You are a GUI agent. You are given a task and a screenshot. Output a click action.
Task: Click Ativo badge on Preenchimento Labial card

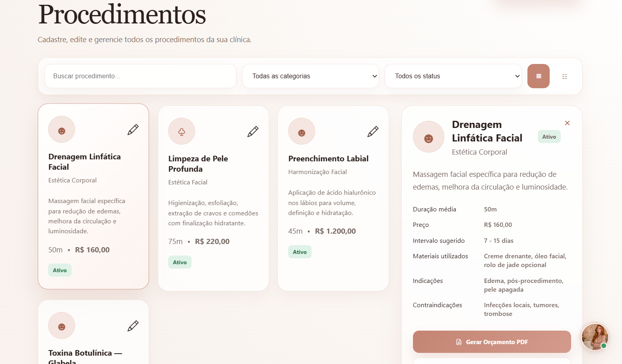(300, 252)
